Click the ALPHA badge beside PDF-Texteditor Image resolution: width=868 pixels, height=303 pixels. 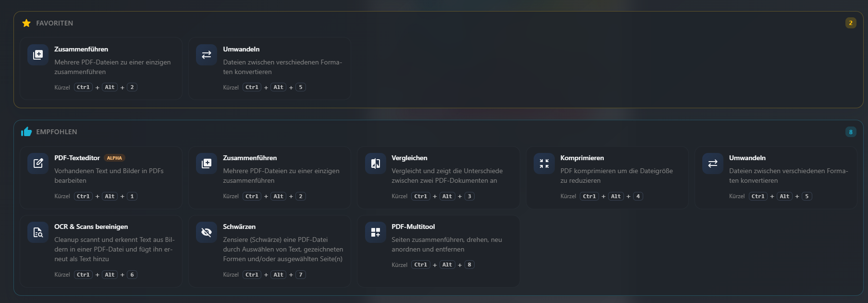click(x=114, y=158)
